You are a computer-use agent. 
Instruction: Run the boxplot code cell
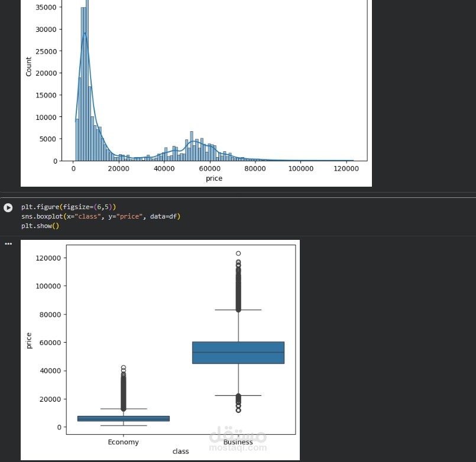coord(8,207)
